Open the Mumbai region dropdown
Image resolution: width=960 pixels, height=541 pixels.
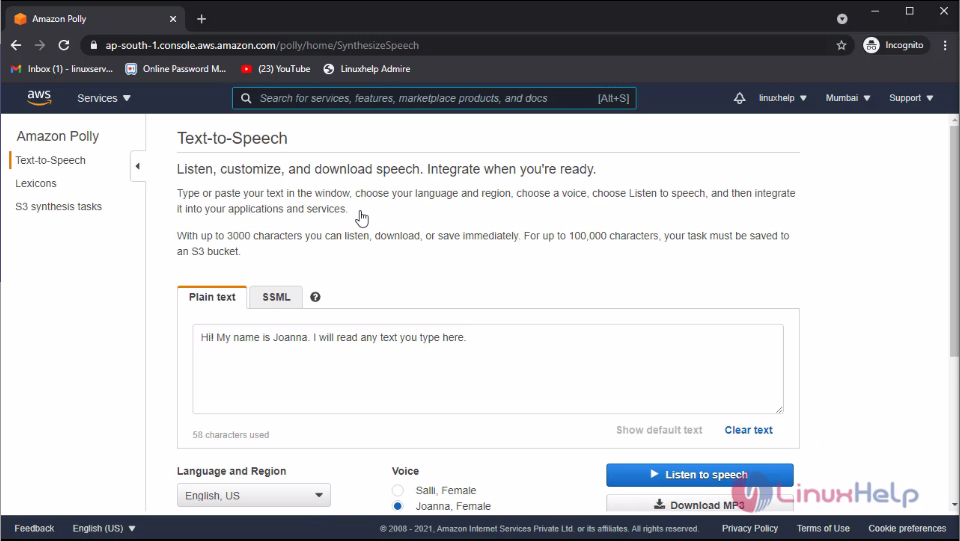[x=848, y=98]
